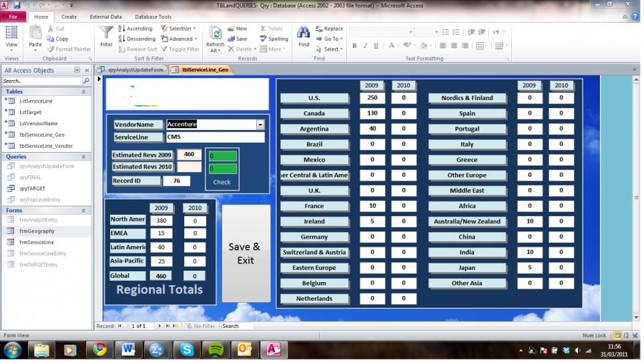644x362 pixels.
Task: Cut the selection with Cut
Action: [56, 28]
